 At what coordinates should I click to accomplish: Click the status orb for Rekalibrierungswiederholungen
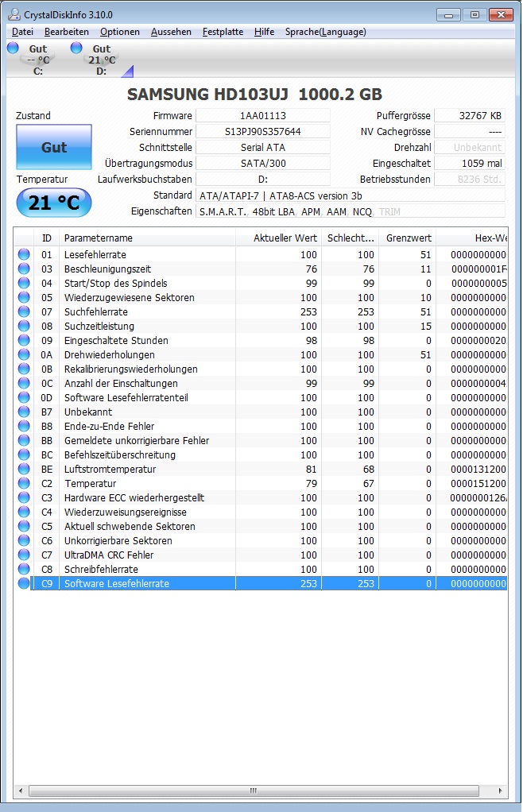(x=24, y=369)
